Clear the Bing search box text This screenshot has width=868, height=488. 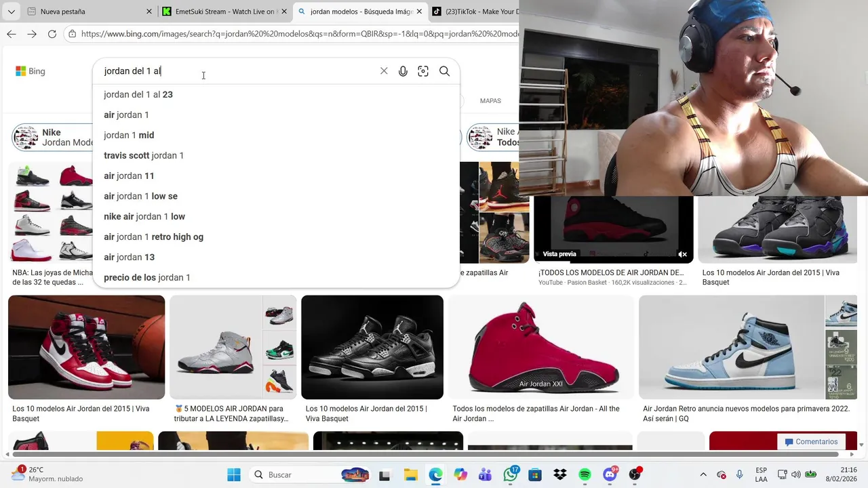(384, 71)
